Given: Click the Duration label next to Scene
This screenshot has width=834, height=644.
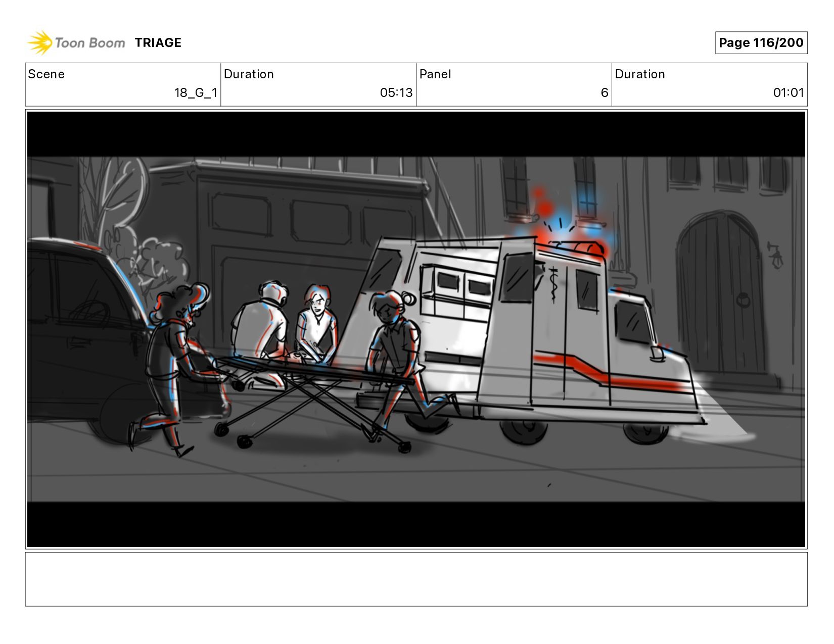Looking at the screenshot, I should [x=249, y=74].
